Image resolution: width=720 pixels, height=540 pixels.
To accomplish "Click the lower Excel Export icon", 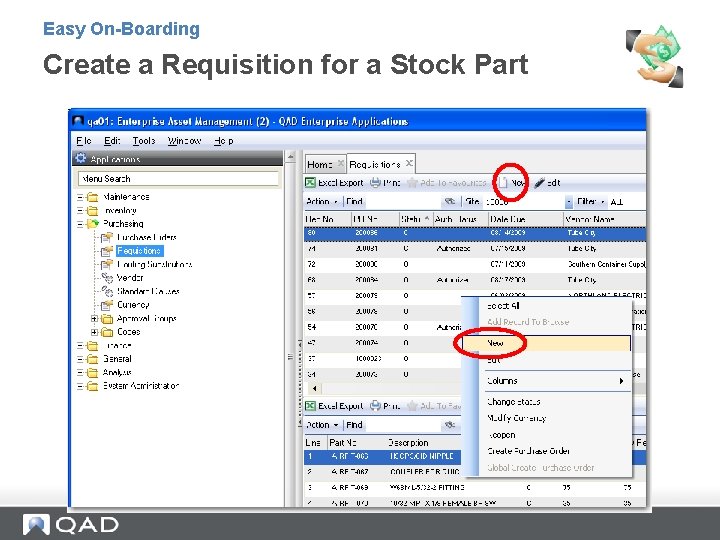I will point(310,406).
